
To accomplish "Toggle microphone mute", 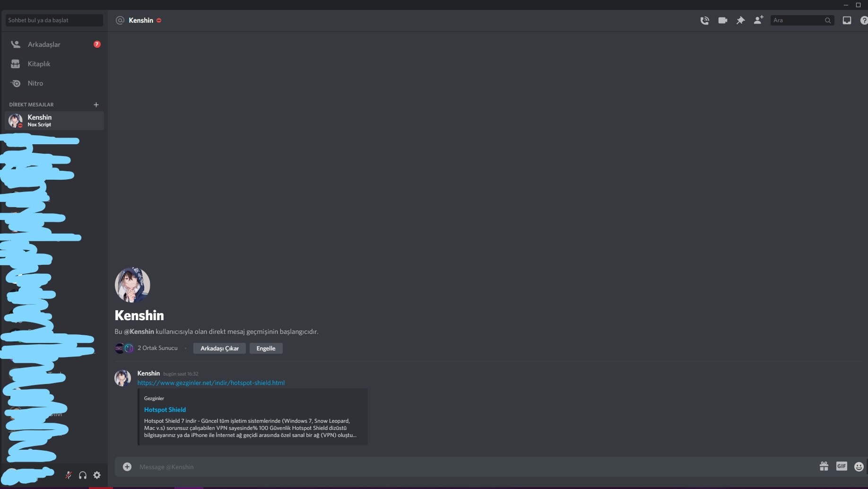I will pos(69,475).
